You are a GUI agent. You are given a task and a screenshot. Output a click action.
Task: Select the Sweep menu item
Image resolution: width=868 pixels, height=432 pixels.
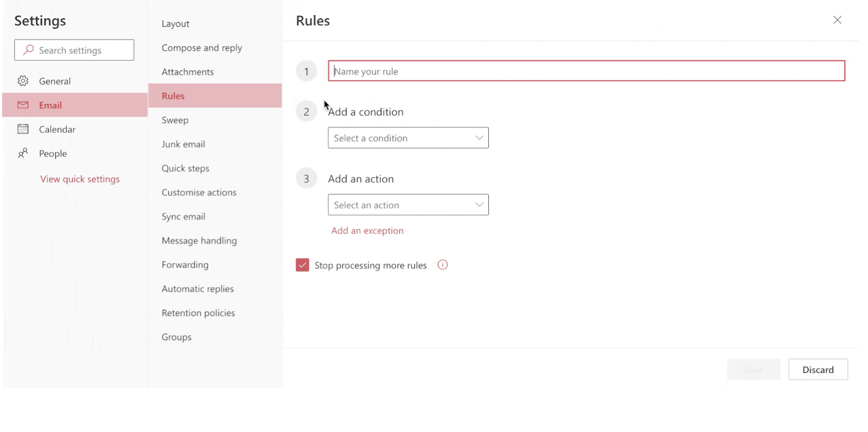175,120
